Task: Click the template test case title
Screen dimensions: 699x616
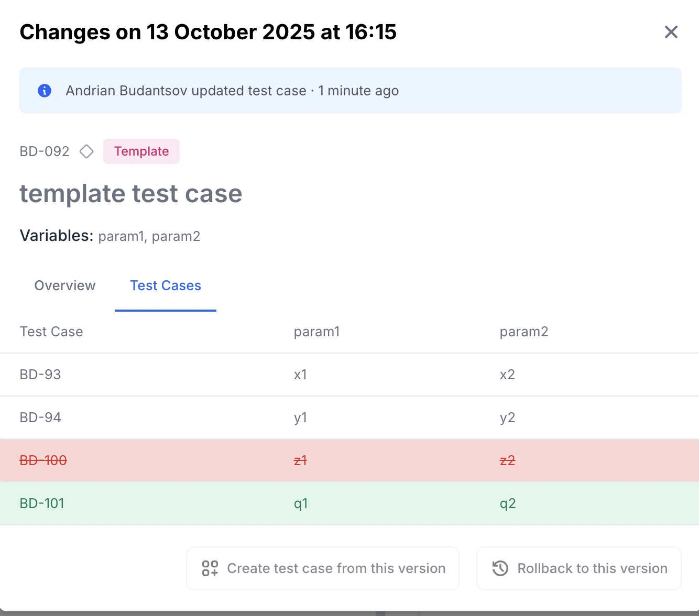Action: [x=131, y=194]
